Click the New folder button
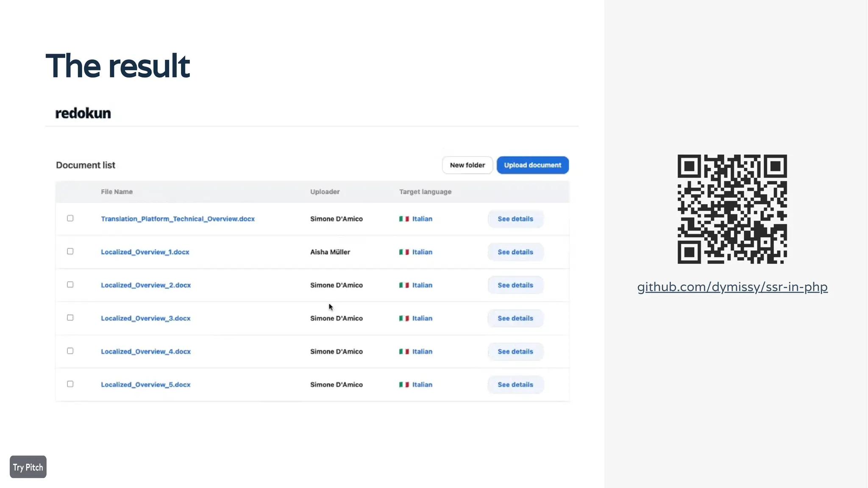 pyautogui.click(x=467, y=165)
